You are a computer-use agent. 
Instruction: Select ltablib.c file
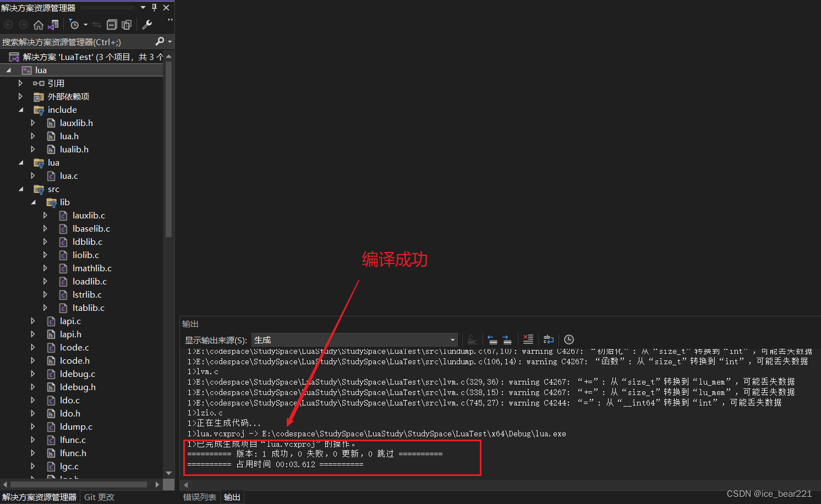click(x=89, y=308)
